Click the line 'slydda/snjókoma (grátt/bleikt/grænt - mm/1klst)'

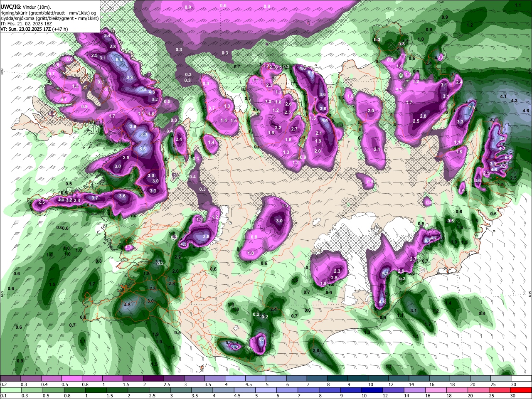pos(49,18)
